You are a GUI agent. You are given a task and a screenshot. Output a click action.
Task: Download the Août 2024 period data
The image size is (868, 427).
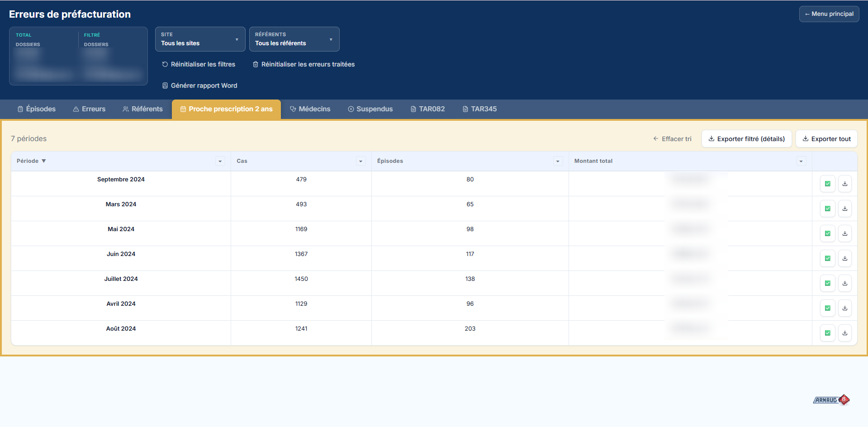pyautogui.click(x=844, y=333)
